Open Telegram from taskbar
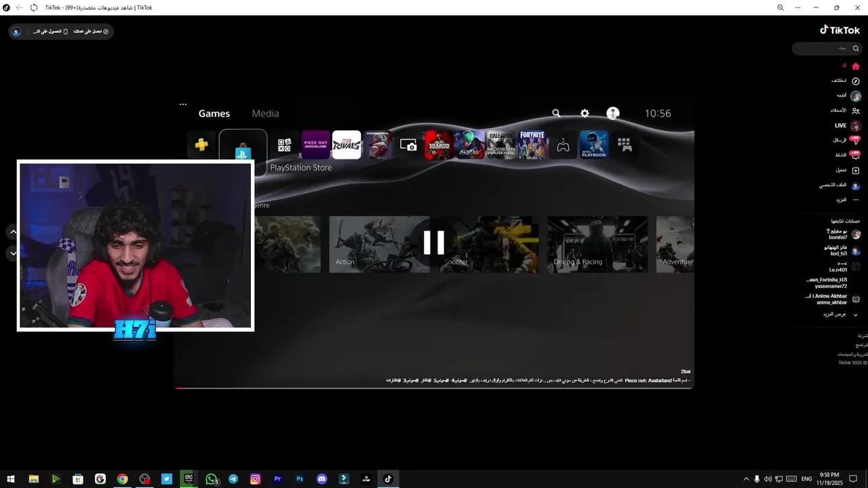Viewport: 868px width, 488px height. point(233,479)
